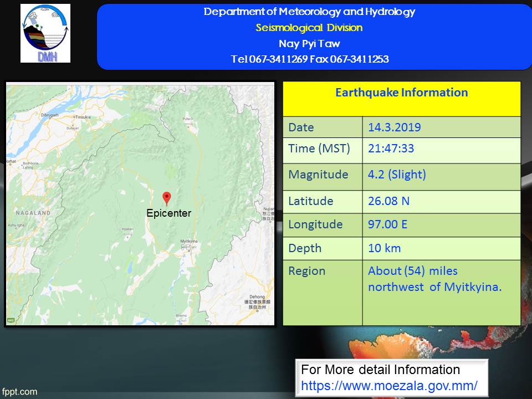Click the "Earthquake Information" header
The height and width of the screenshot is (399, 532).
click(402, 93)
